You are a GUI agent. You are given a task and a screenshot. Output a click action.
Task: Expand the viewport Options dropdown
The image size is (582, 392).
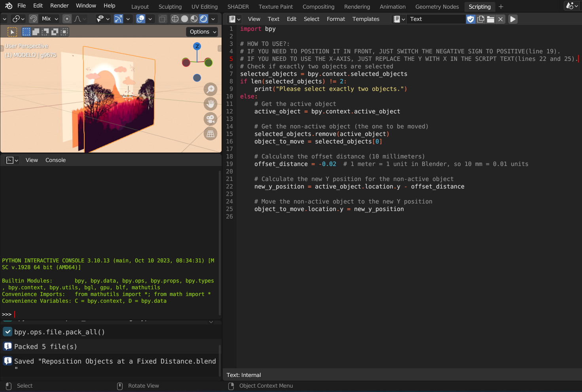tap(202, 32)
